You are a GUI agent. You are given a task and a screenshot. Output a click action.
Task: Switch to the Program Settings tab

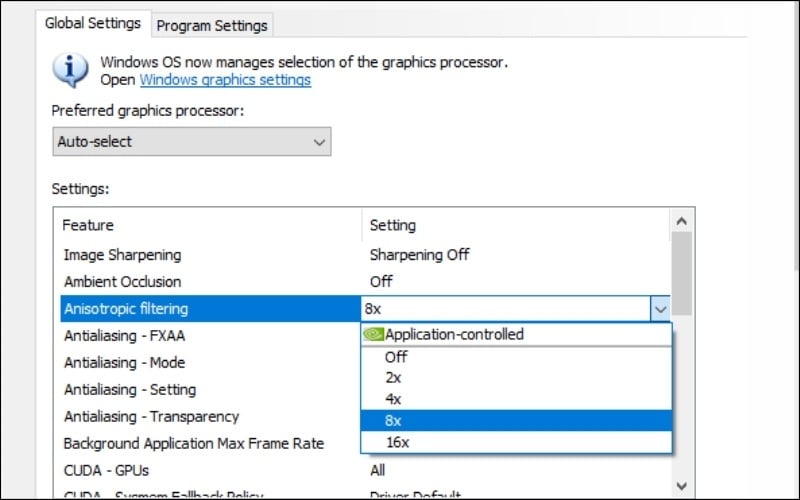[x=212, y=25]
